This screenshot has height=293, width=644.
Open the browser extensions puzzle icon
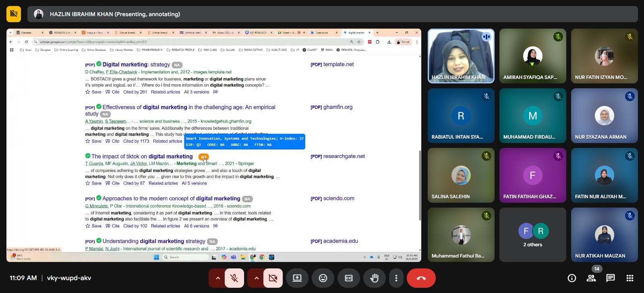[378, 42]
